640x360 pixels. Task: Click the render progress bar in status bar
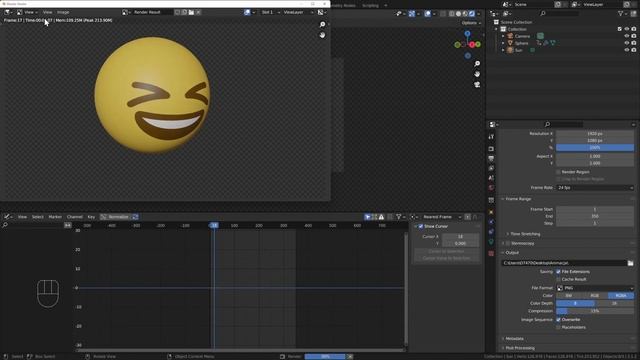[325, 357]
